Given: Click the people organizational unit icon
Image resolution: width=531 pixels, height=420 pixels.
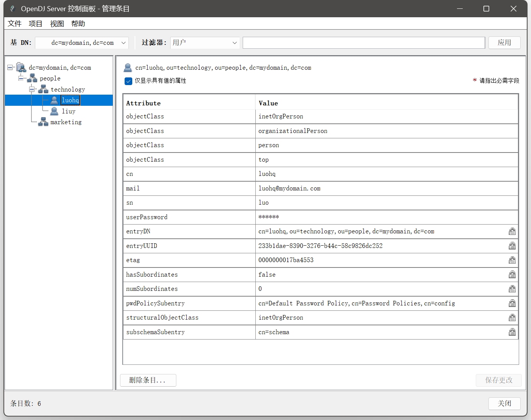Looking at the screenshot, I should (x=32, y=79).
